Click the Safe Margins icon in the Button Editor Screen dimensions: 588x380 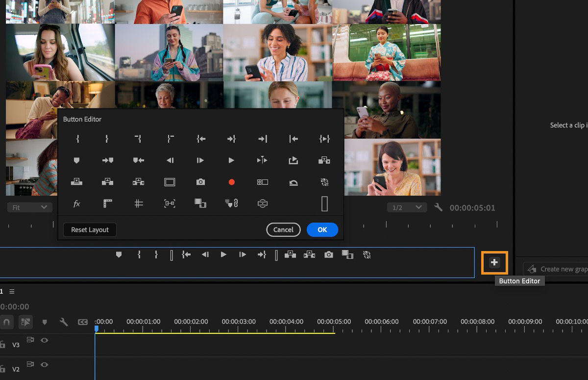170,182
